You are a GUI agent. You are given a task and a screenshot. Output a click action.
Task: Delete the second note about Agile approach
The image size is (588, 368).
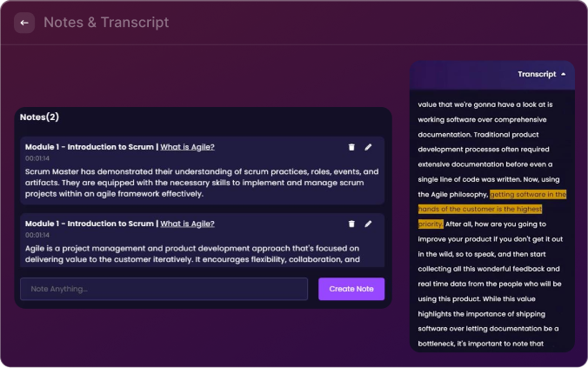pos(351,224)
